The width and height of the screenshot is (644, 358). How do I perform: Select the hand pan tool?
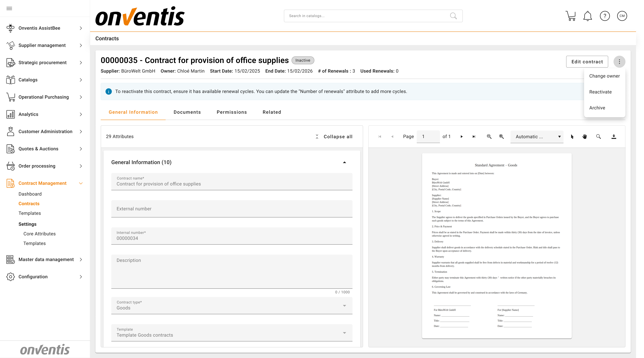click(585, 137)
